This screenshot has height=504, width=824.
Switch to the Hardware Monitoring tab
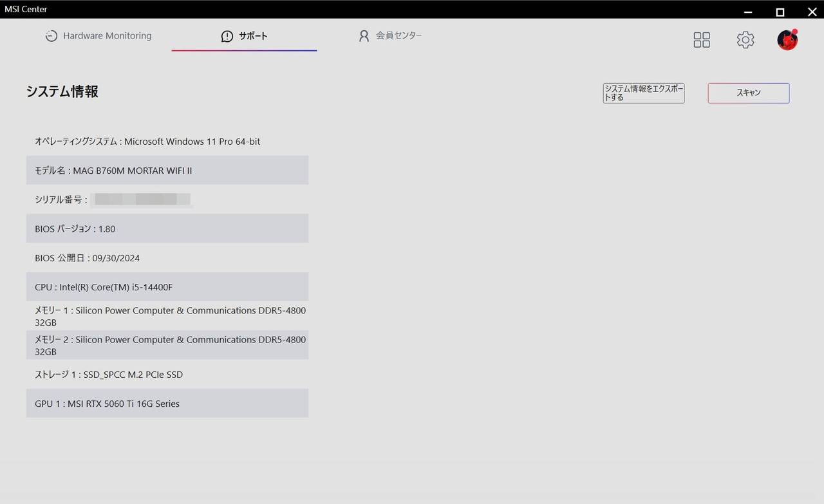[107, 36]
